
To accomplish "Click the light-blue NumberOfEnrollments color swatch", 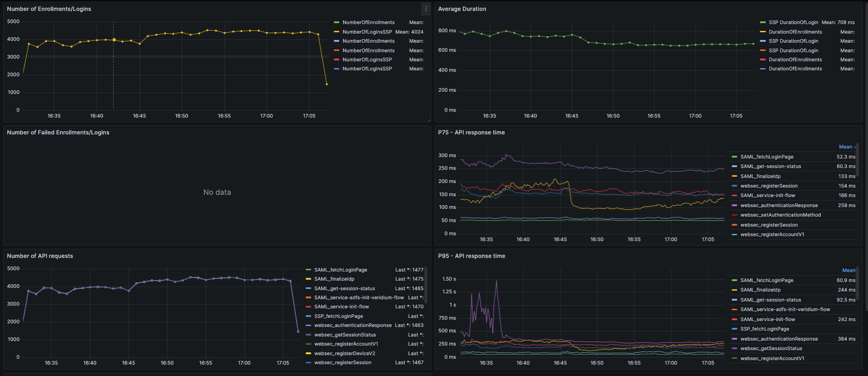I will click(337, 41).
